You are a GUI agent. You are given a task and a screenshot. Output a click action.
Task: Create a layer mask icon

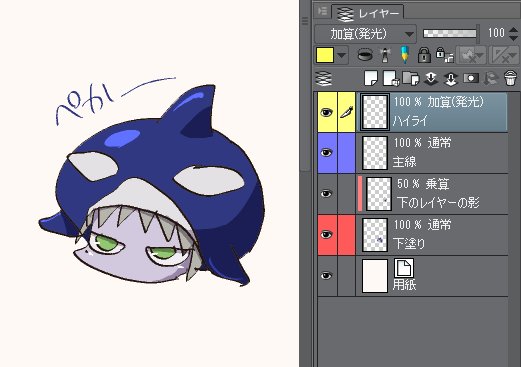point(471,79)
